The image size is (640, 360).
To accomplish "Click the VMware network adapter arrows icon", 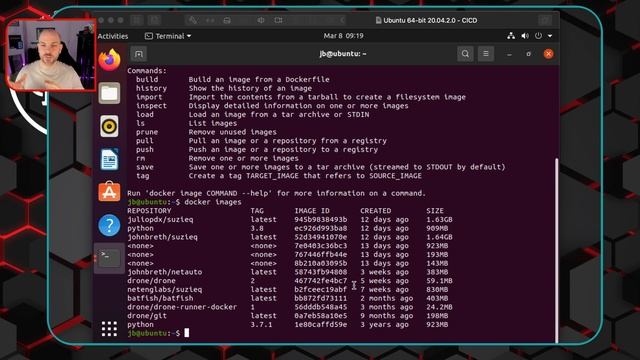I will 210,20.
